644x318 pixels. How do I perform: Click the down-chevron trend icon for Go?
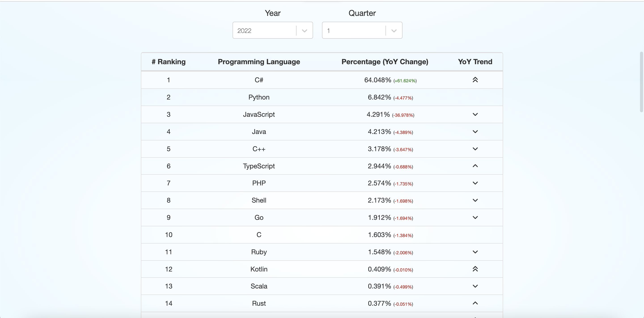click(x=475, y=218)
